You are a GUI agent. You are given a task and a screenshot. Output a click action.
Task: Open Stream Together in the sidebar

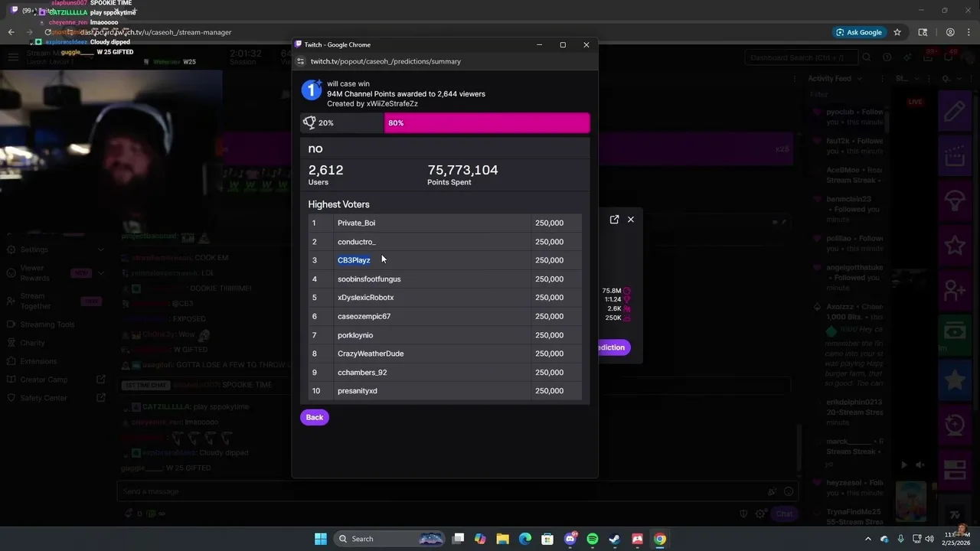pos(55,301)
